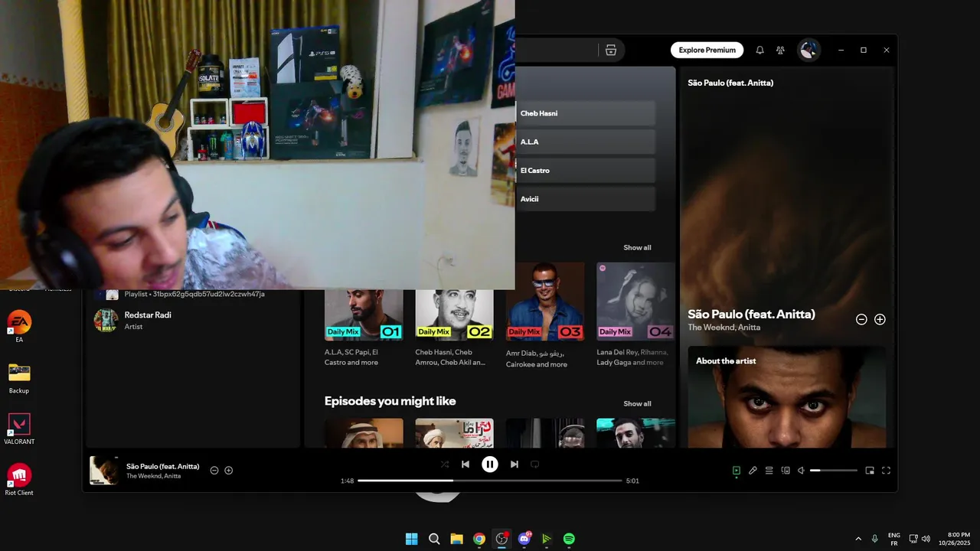Open the A.L.A shortcut tile
This screenshot has height=551, width=980.
[586, 142]
